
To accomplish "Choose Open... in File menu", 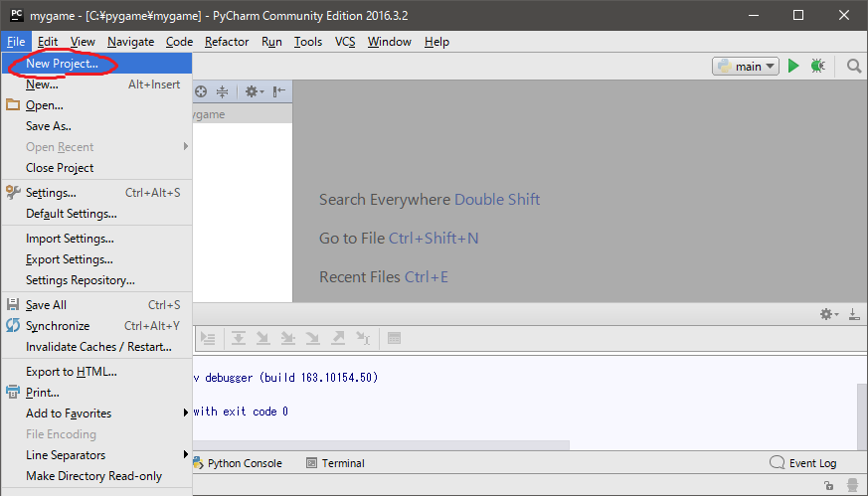I will coord(96,105).
